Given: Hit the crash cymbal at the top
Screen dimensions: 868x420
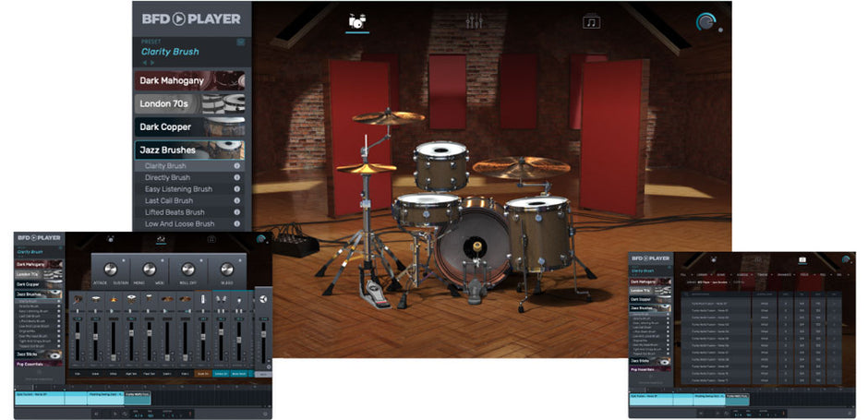Looking at the screenshot, I should click(x=389, y=116).
